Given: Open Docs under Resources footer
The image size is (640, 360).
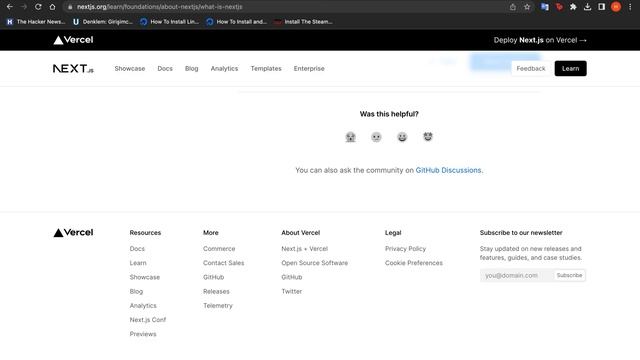Looking at the screenshot, I should click(137, 249).
